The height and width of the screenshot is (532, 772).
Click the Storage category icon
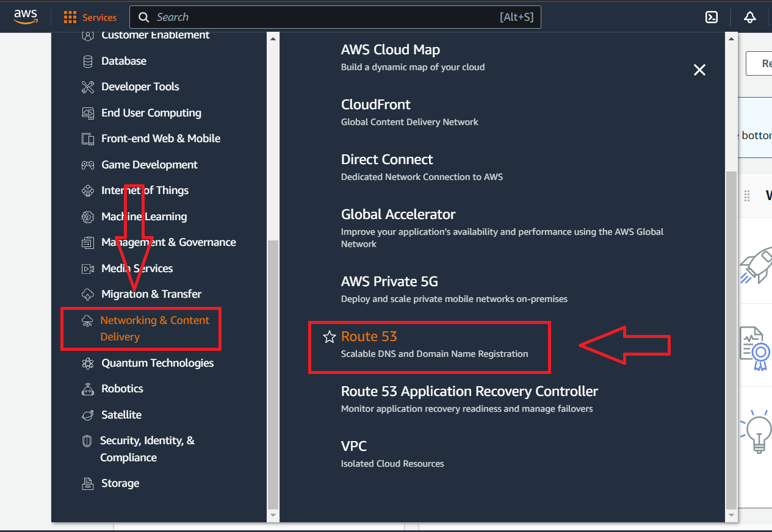pyautogui.click(x=88, y=483)
